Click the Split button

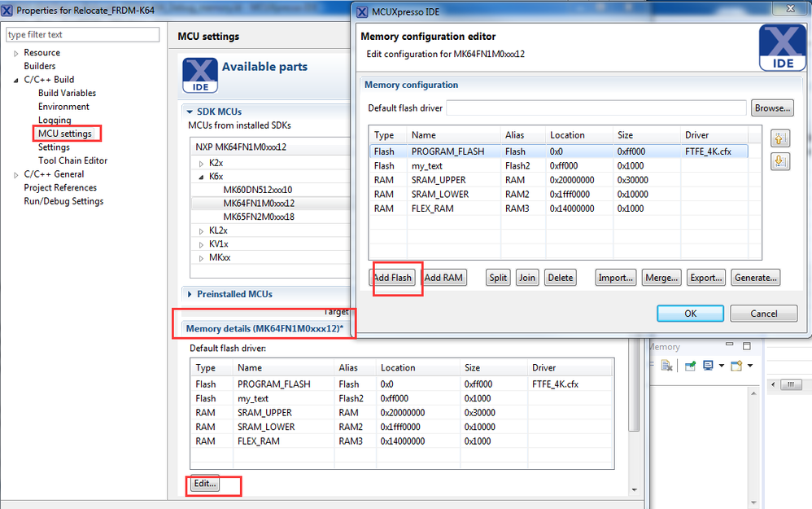tap(498, 278)
